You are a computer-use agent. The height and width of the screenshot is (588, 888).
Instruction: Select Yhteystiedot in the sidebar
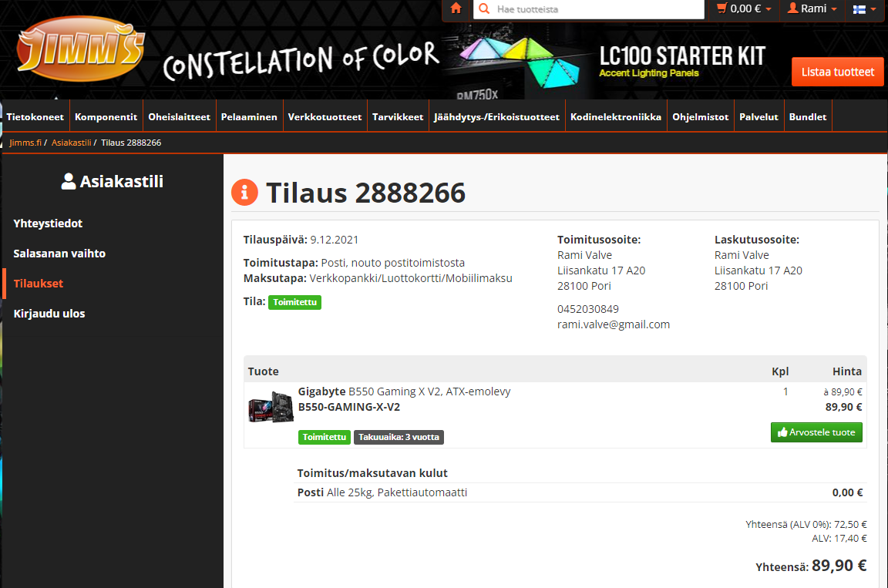[48, 223]
